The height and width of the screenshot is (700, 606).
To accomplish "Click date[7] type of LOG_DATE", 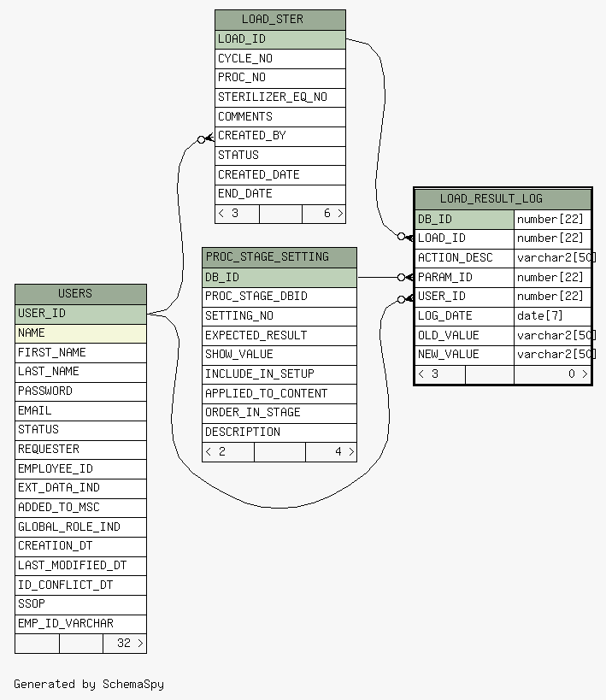I will tap(552, 316).
